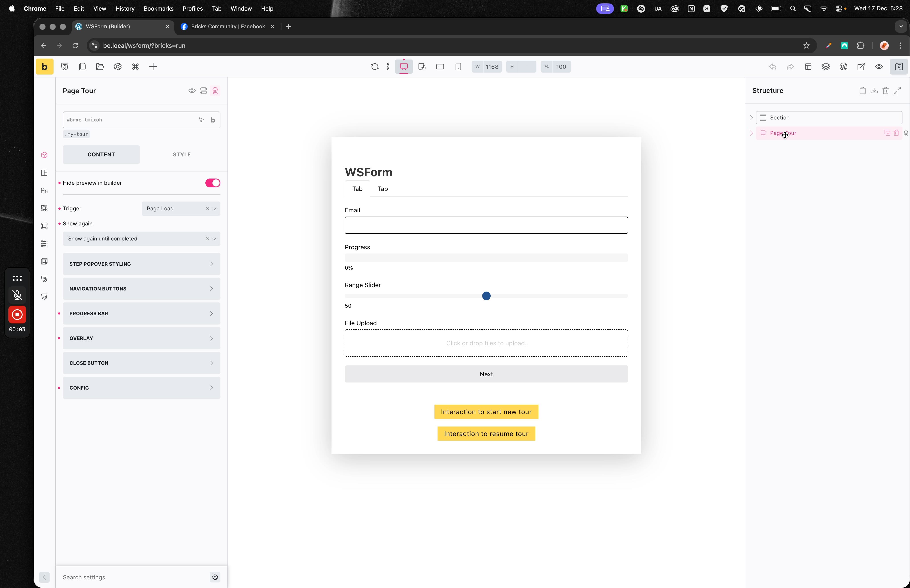Open the templates folder icon

[100, 67]
